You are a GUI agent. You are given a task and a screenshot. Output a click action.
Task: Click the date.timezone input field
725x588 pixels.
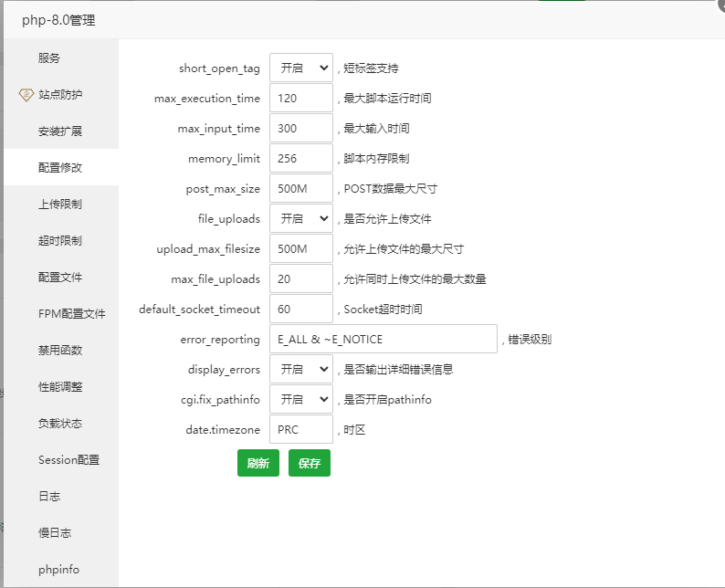click(x=300, y=430)
